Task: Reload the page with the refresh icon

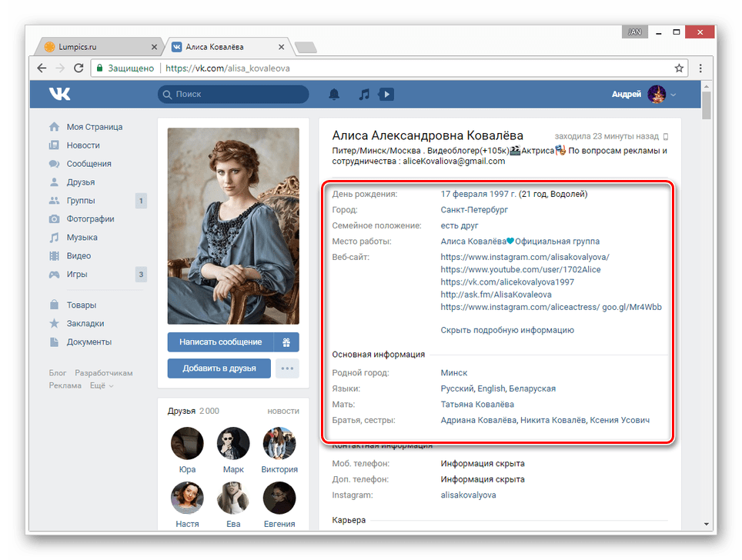Action: click(79, 68)
